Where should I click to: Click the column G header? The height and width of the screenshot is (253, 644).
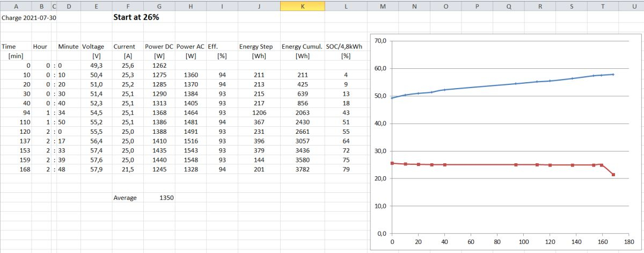(x=159, y=6)
